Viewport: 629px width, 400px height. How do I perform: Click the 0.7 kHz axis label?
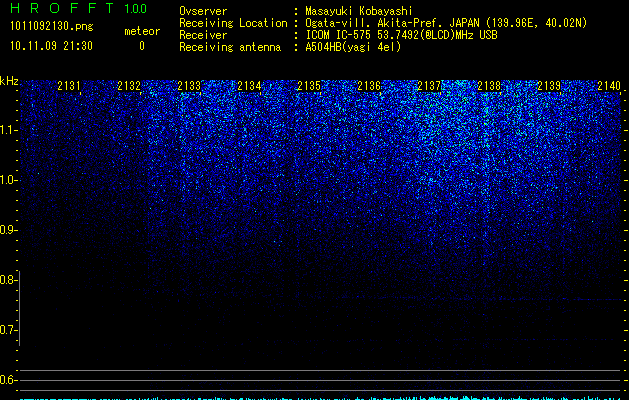coord(8,330)
